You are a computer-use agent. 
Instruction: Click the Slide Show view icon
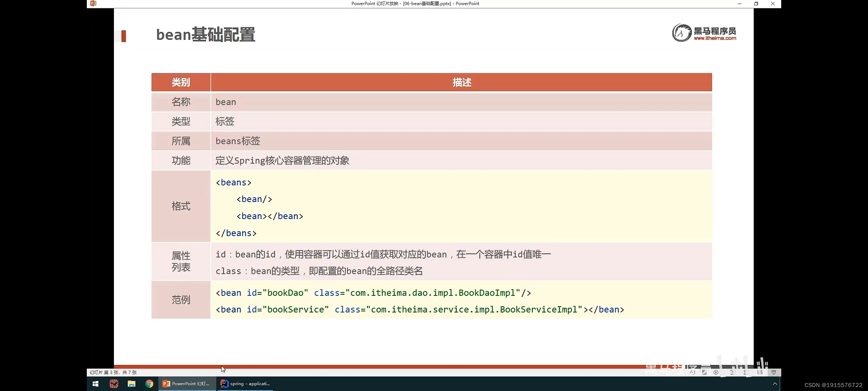click(774, 372)
